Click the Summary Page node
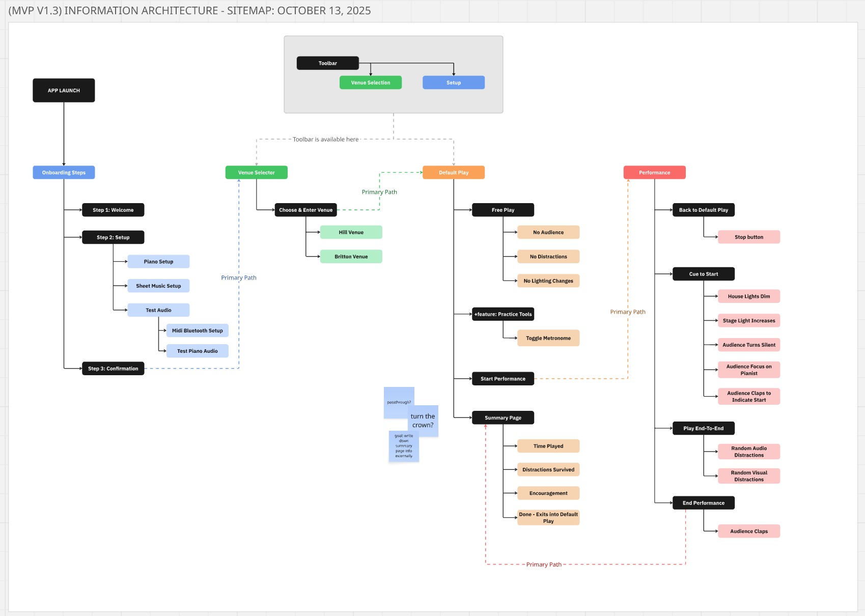 503,417
